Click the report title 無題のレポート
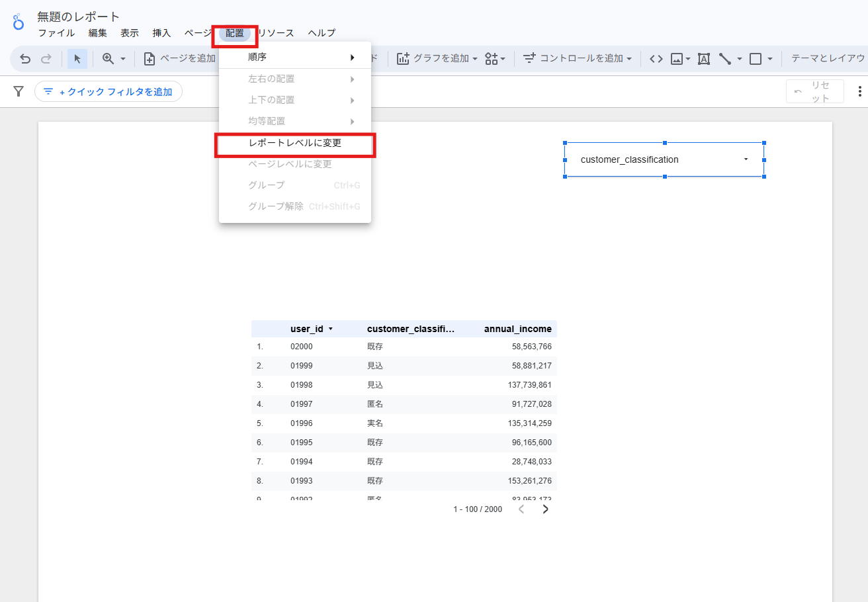Image resolution: width=868 pixels, height=602 pixels. pyautogui.click(x=79, y=17)
